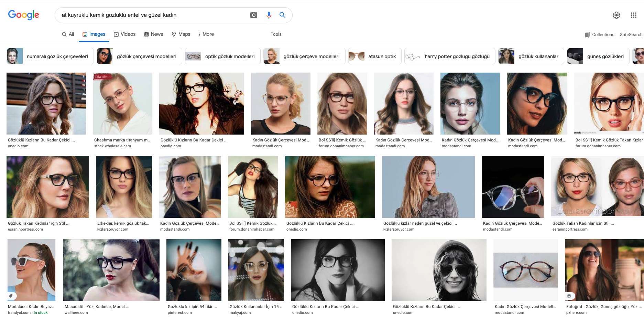Open pxhere.com 'Fotoğraf : Gözlük' image
644x318 pixels.
click(604, 270)
